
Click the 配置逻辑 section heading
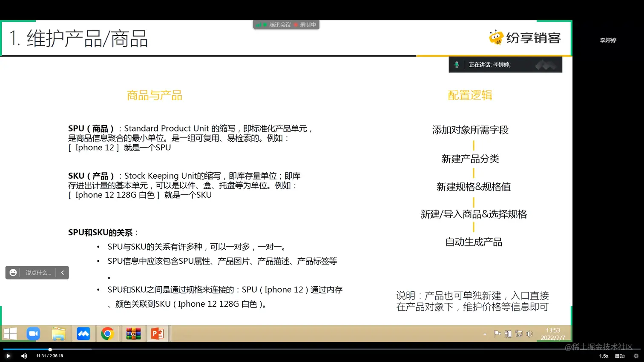[x=470, y=95]
